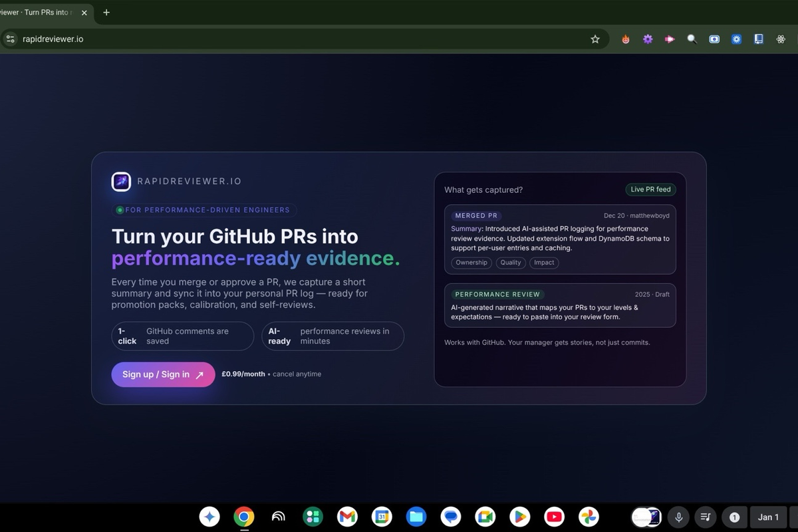Screen dimensions: 798x532
Task: Click the purple gear extension icon
Action: pyautogui.click(x=647, y=39)
